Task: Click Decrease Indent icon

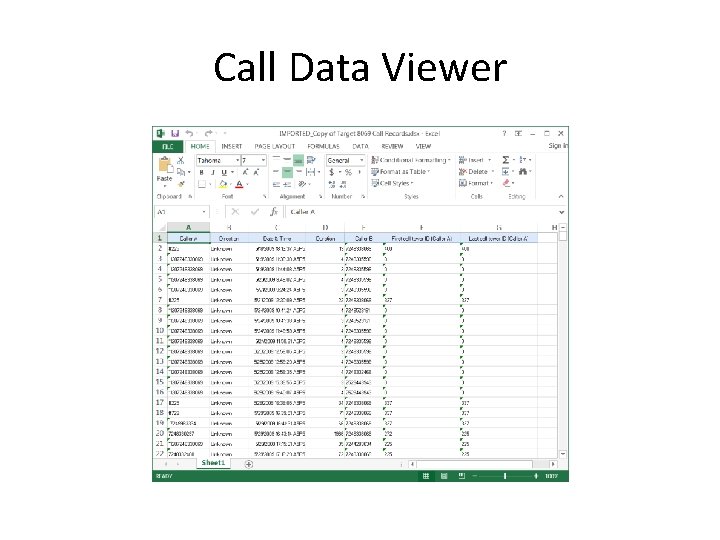Action: click(276, 184)
